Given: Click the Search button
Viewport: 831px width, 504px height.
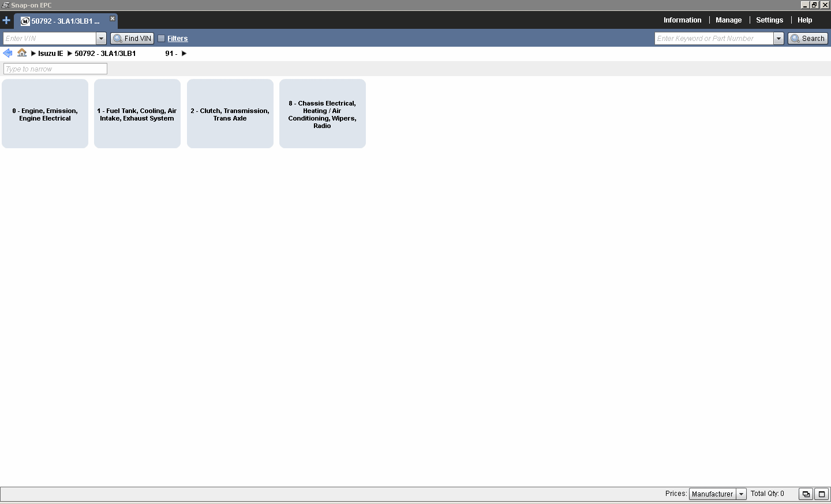Looking at the screenshot, I should (x=807, y=39).
